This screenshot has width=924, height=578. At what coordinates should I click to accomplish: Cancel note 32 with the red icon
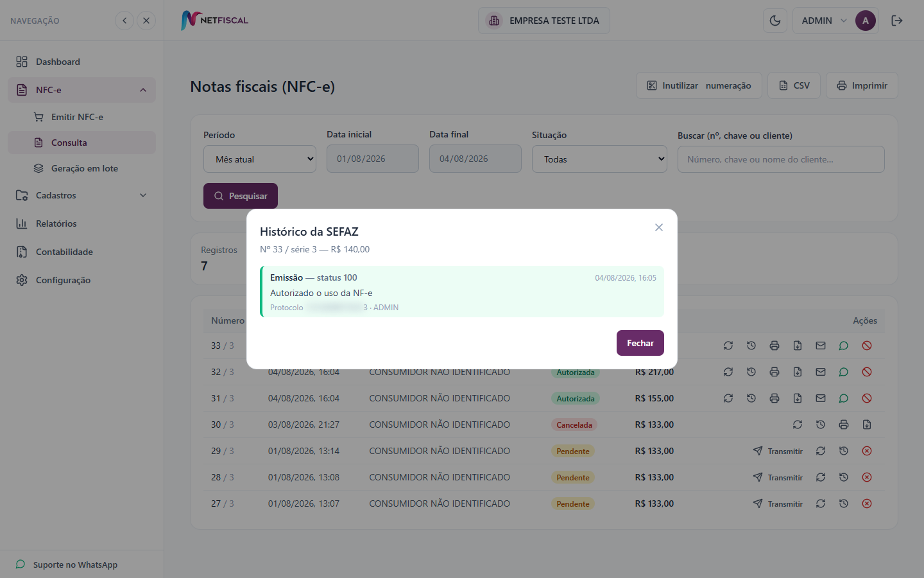pos(867,372)
